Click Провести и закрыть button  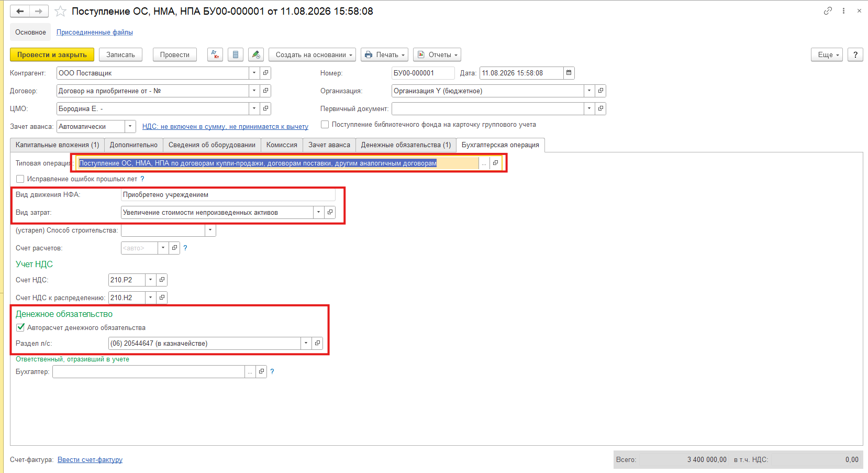point(52,54)
